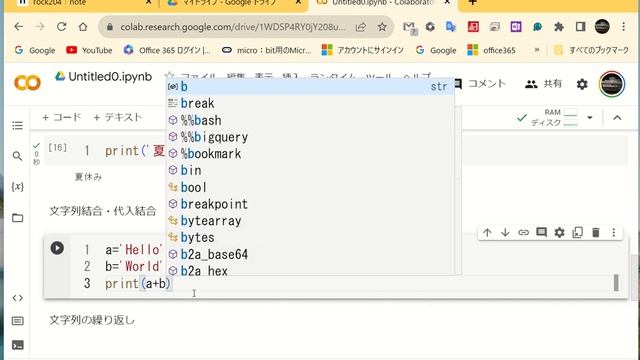Mirror the cell in a tab
The height and width of the screenshot is (360, 640).
[x=578, y=233]
